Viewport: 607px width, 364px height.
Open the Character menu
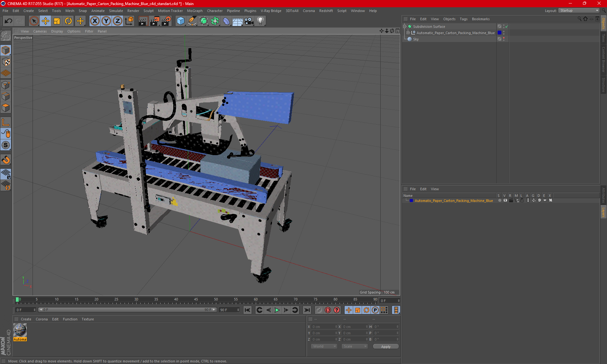pos(215,11)
